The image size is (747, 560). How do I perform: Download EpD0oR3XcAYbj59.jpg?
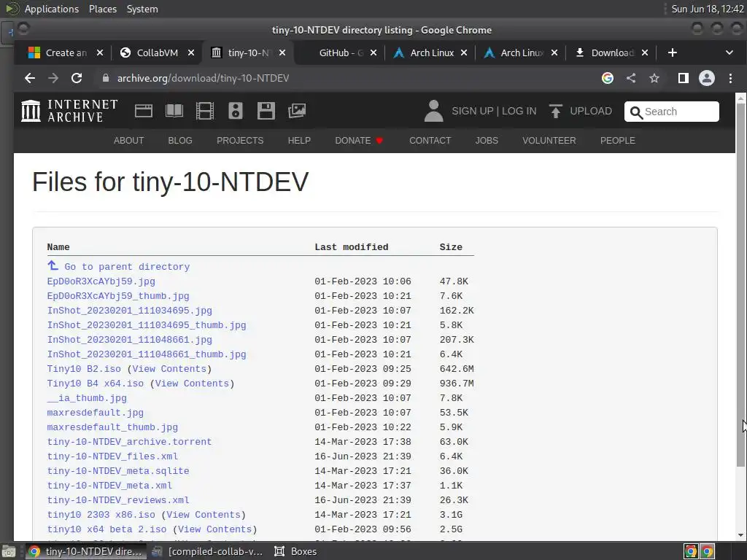pyautogui.click(x=101, y=281)
